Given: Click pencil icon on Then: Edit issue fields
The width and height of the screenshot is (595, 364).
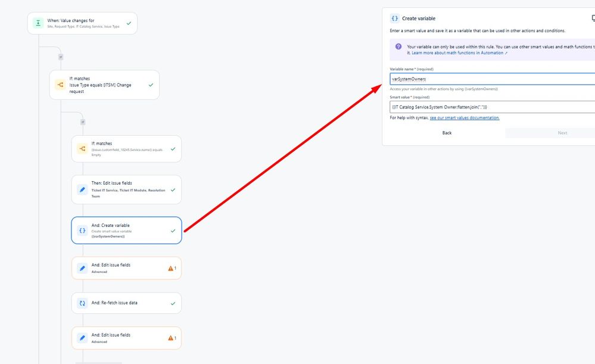Looking at the screenshot, I should (x=82, y=189).
